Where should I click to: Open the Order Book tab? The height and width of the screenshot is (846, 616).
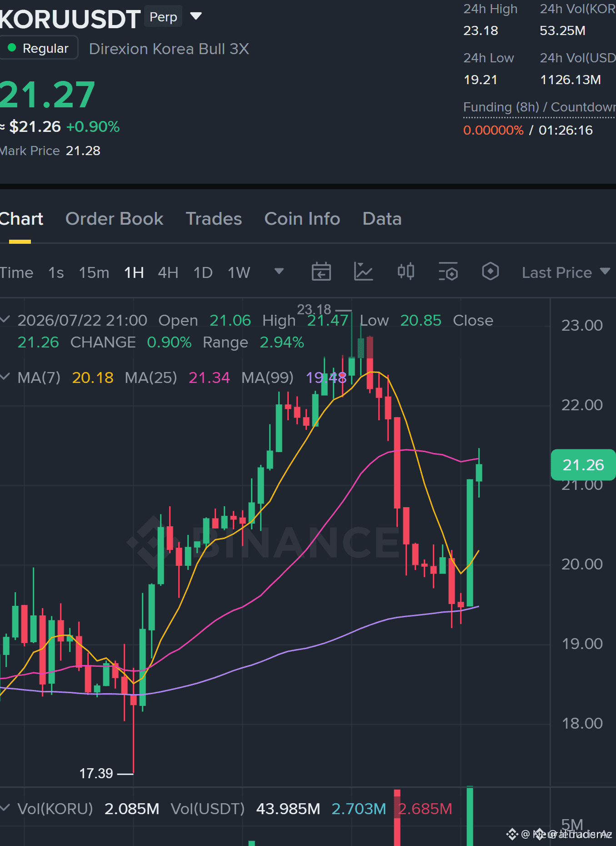[115, 219]
